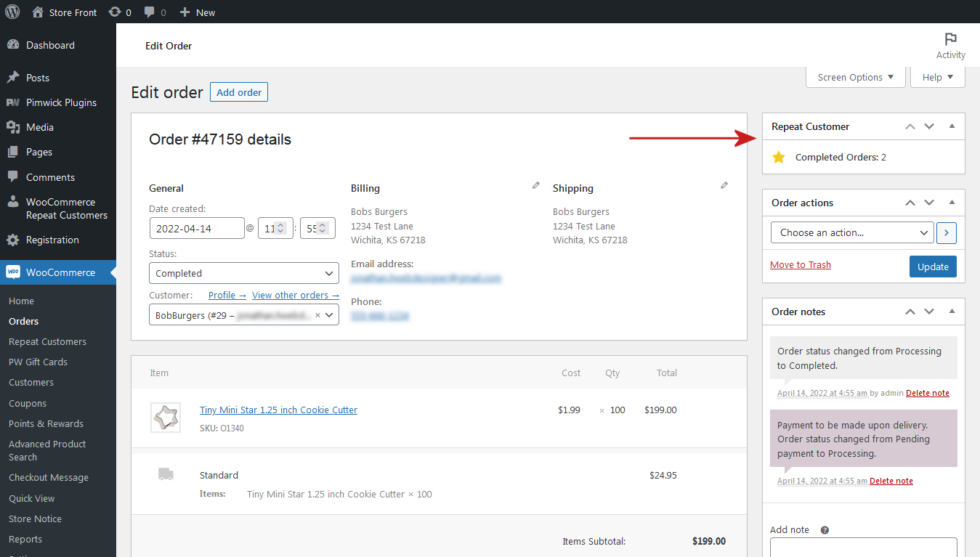Click the help icon beside Add note
Viewport: 980px width, 557px height.
click(x=825, y=529)
